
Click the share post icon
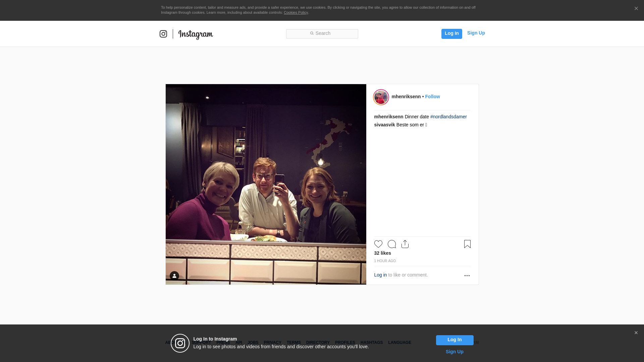[x=405, y=244]
